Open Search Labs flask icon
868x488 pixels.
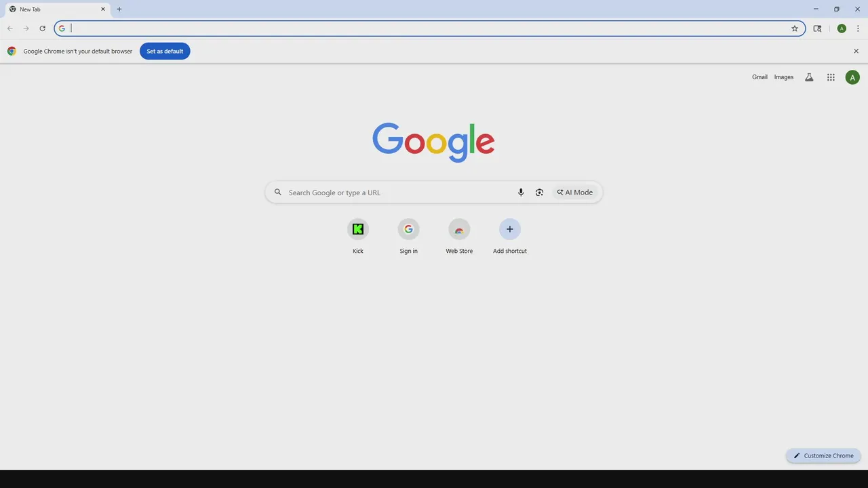point(809,77)
